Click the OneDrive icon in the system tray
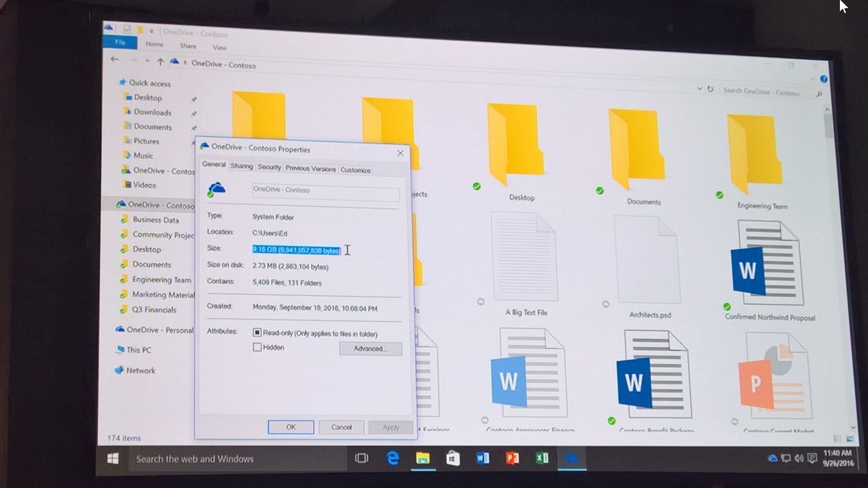The height and width of the screenshot is (488, 868). point(772,458)
